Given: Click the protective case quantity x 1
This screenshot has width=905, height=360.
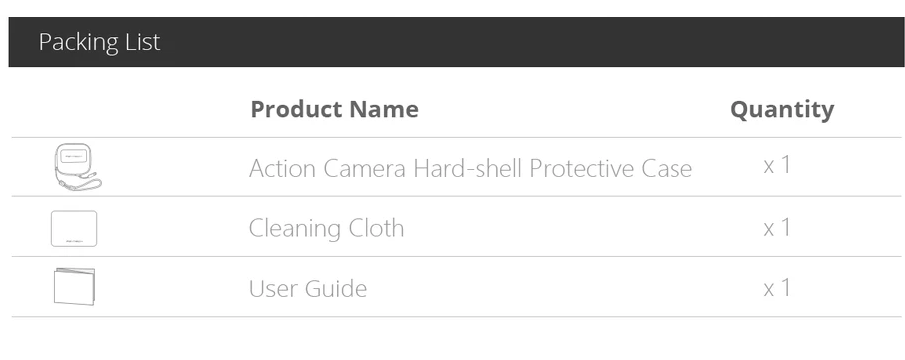Looking at the screenshot, I should pyautogui.click(x=777, y=165).
